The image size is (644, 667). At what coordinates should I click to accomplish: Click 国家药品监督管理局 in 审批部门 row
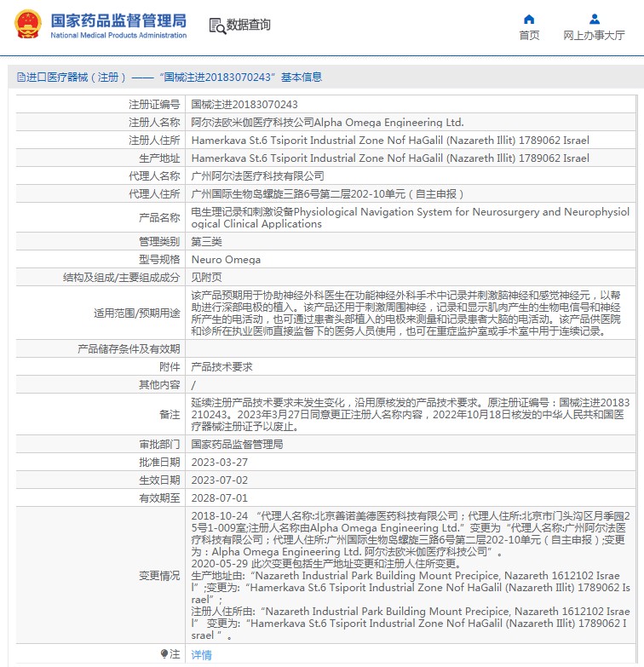(237, 444)
